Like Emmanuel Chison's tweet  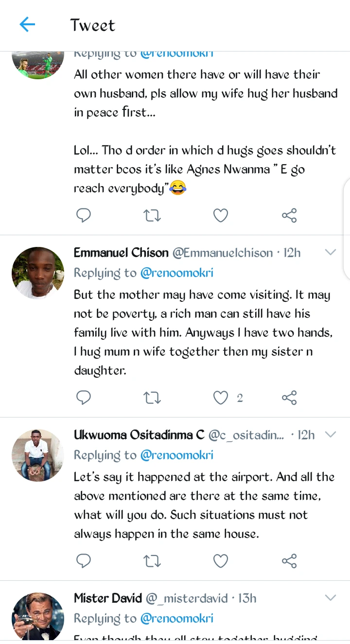[x=221, y=398]
